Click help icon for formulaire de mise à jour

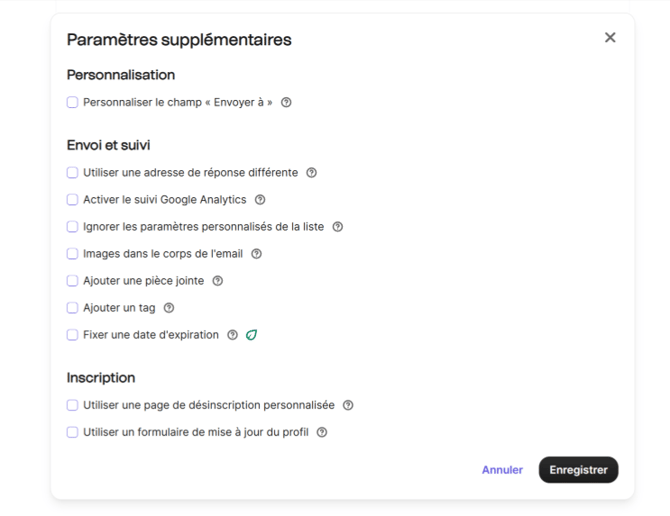[322, 432]
